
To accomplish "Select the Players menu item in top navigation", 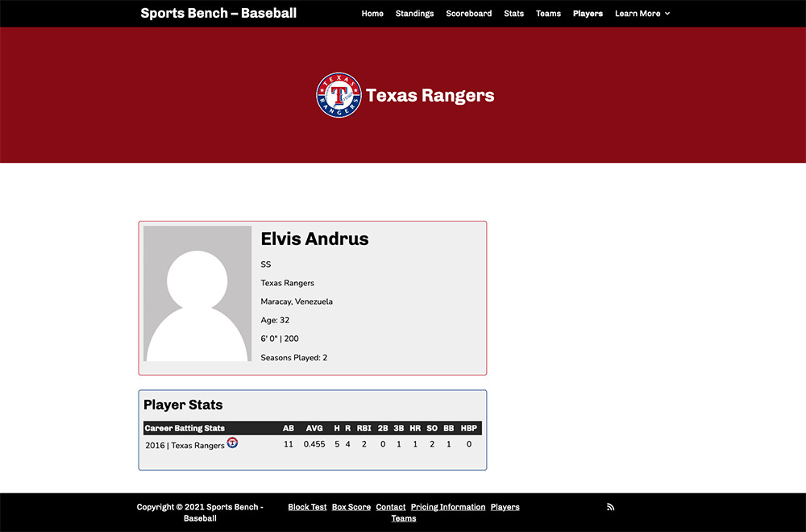I will (x=588, y=14).
